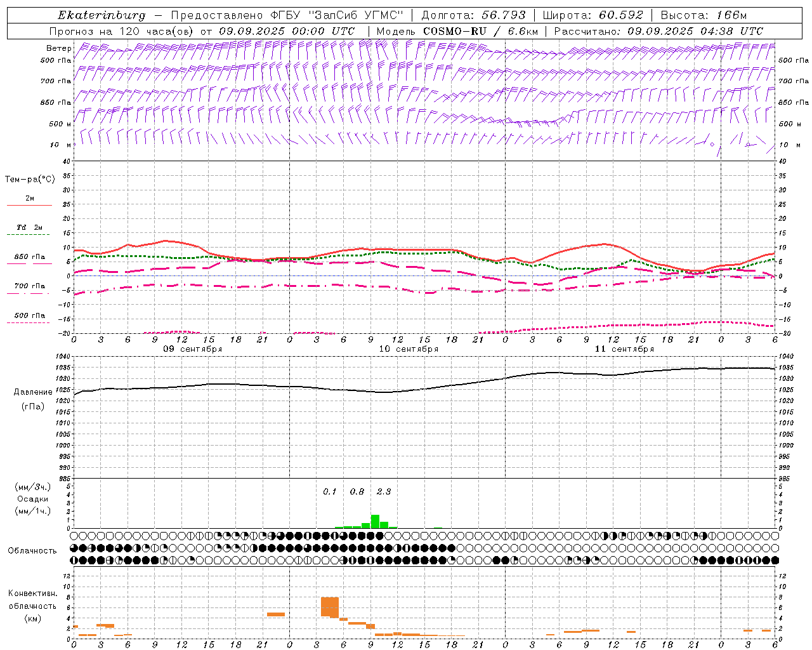Select the 'Td 2м' dew point legend entry
Viewport: 812px width, 650px height.
coord(30,227)
